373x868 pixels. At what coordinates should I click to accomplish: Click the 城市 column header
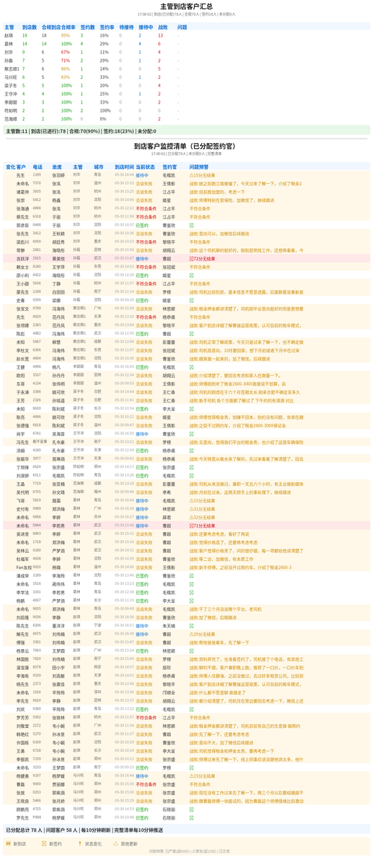click(x=98, y=166)
